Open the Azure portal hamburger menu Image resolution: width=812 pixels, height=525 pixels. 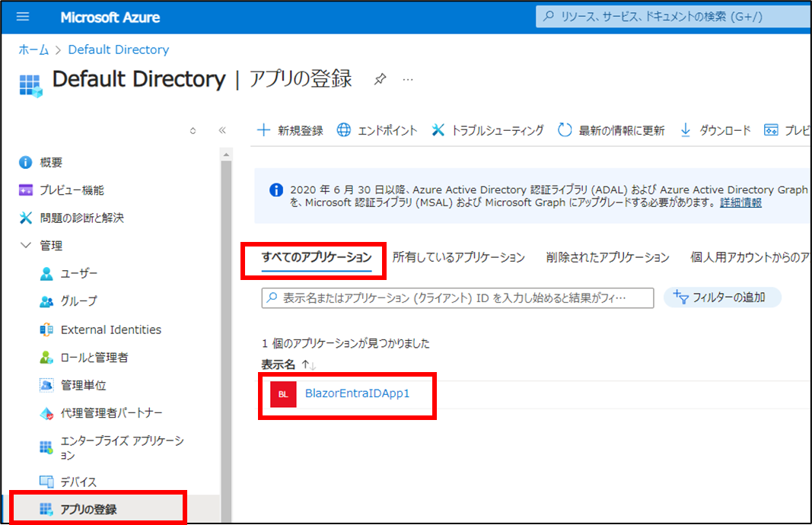click(x=21, y=17)
